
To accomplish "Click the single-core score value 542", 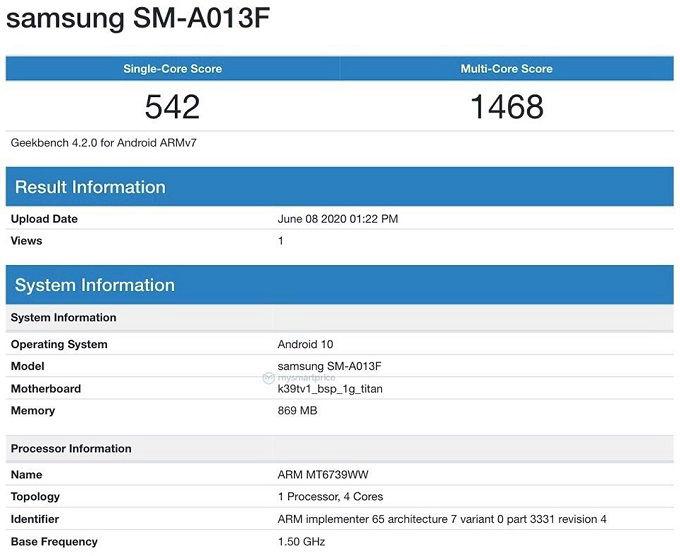I will [x=172, y=107].
